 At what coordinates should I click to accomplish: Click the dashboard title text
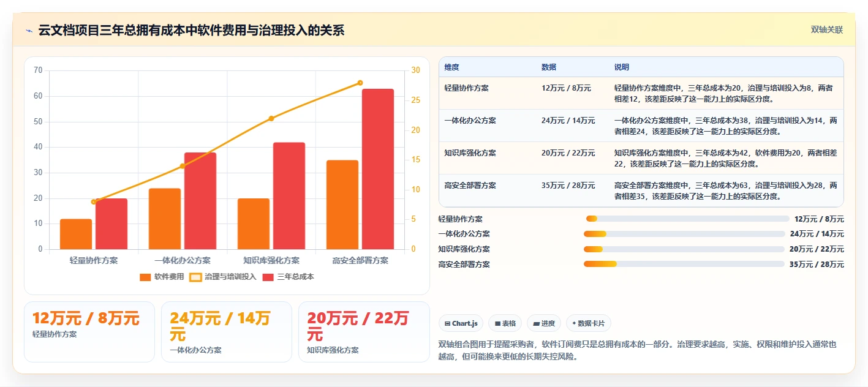click(x=191, y=31)
